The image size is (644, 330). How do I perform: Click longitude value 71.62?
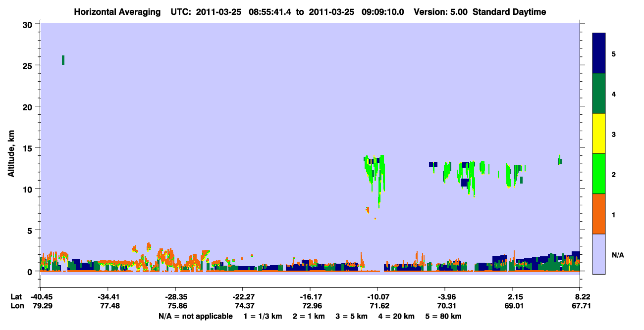(379, 306)
